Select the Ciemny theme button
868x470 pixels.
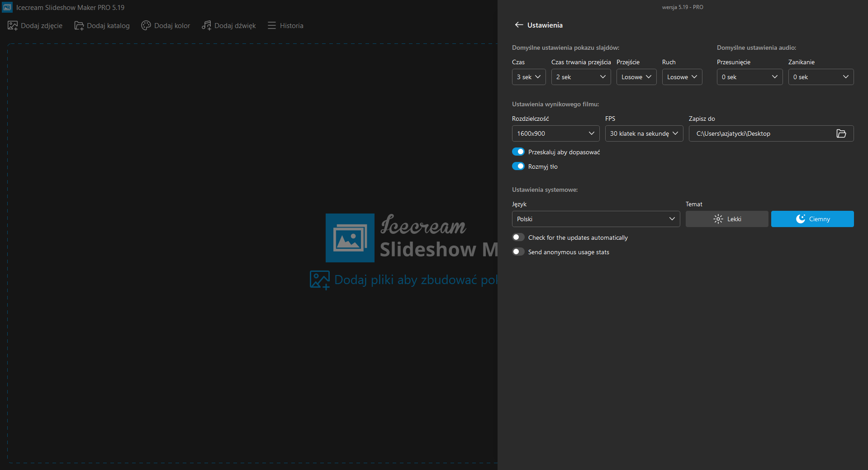pyautogui.click(x=812, y=219)
